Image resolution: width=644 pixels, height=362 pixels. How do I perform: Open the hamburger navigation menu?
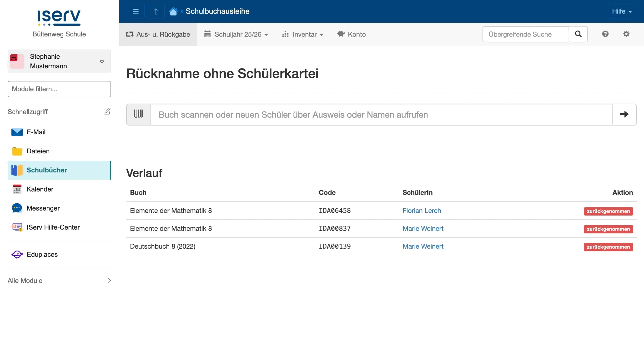[136, 11]
